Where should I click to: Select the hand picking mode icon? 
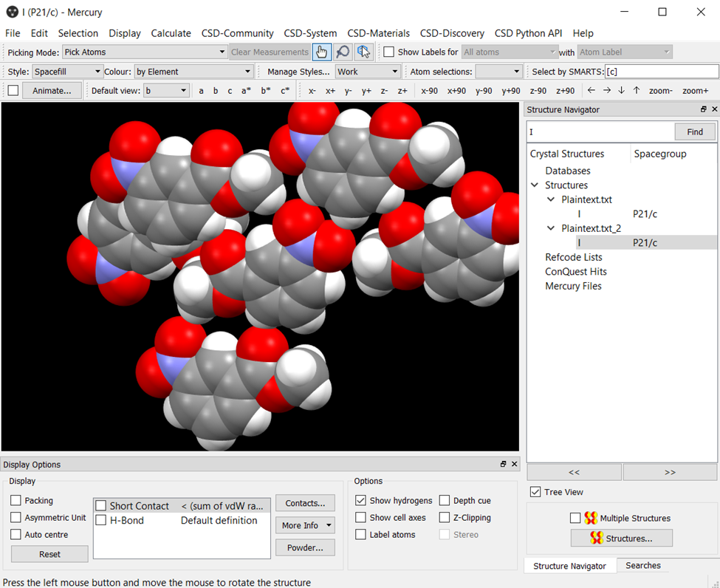(321, 52)
